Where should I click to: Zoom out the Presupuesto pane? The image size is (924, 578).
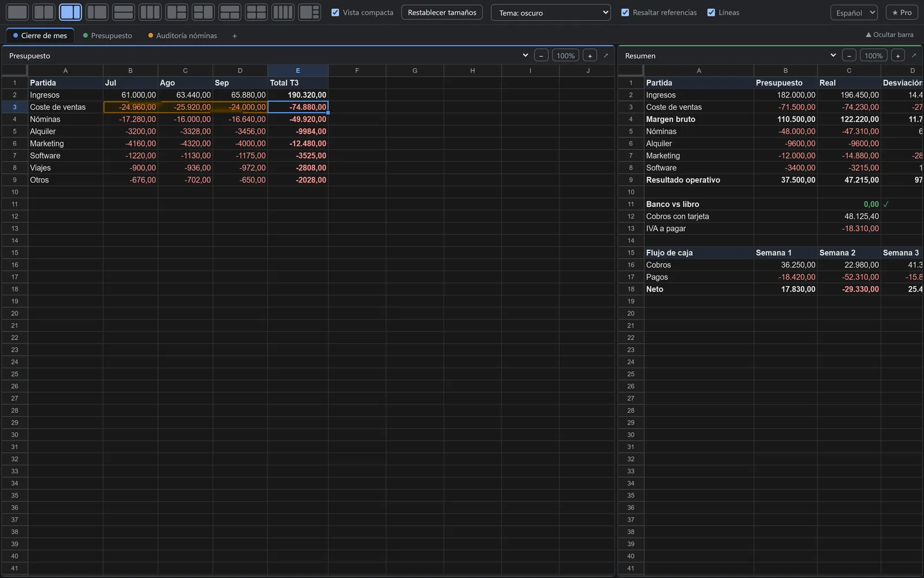point(541,55)
